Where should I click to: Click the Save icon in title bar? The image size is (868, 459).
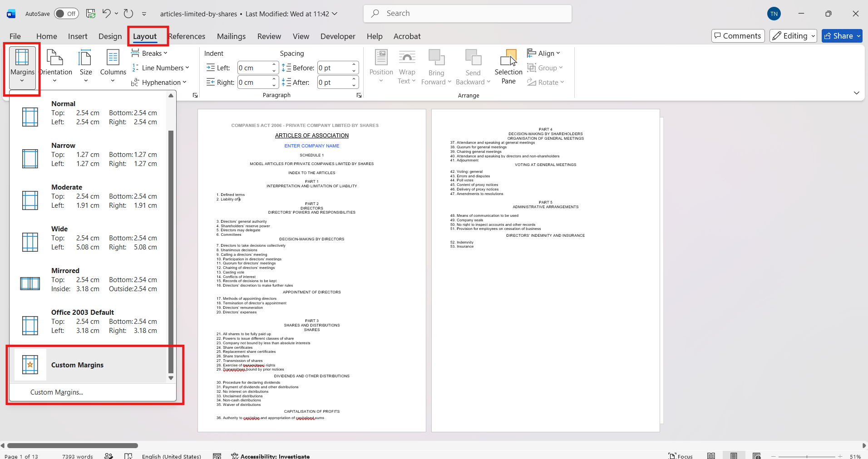[x=91, y=14]
